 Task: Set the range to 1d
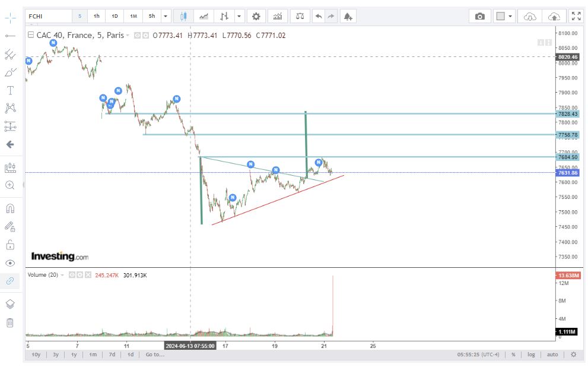[130, 355]
